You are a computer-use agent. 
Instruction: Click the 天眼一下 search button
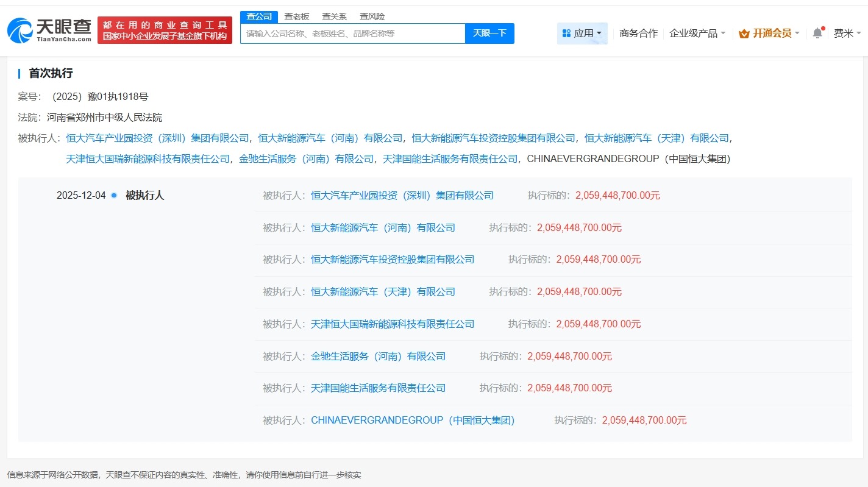490,34
